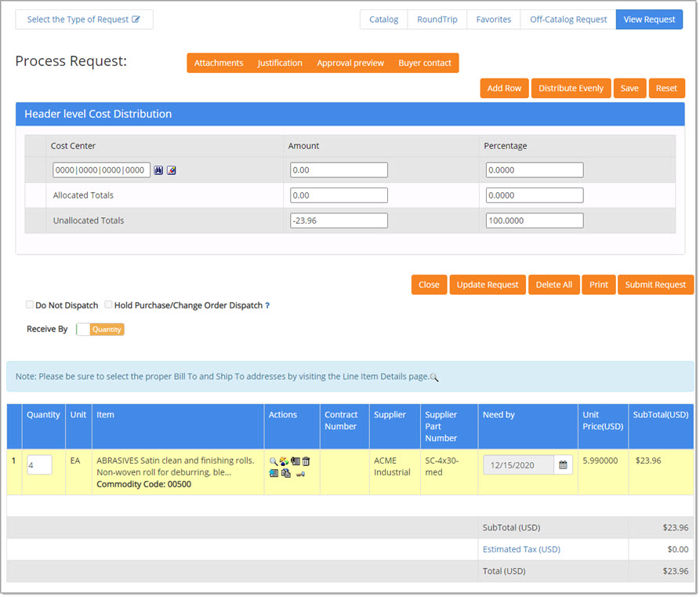This screenshot has height=597, width=700.
Task: Click the colored pencil edit cost center icon
Action: [172, 170]
